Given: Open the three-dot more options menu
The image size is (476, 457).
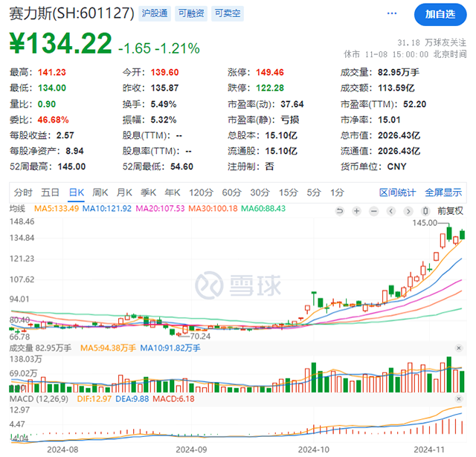Looking at the screenshot, I should 392,13.
